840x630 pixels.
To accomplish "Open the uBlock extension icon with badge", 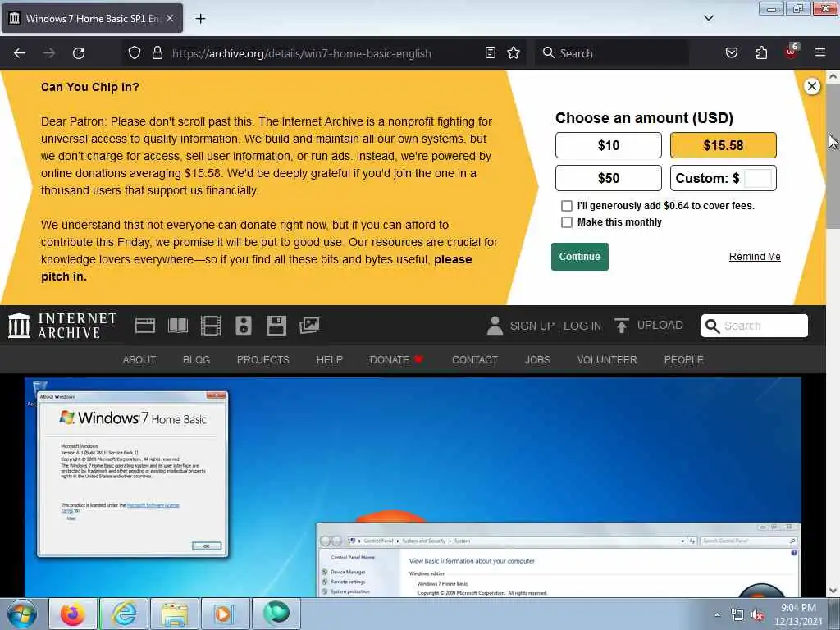I will click(791, 52).
